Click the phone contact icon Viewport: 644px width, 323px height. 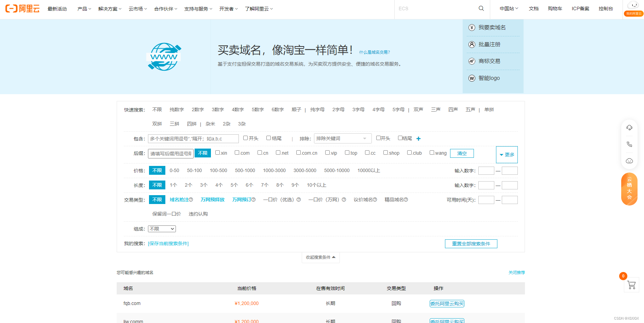[629, 144]
